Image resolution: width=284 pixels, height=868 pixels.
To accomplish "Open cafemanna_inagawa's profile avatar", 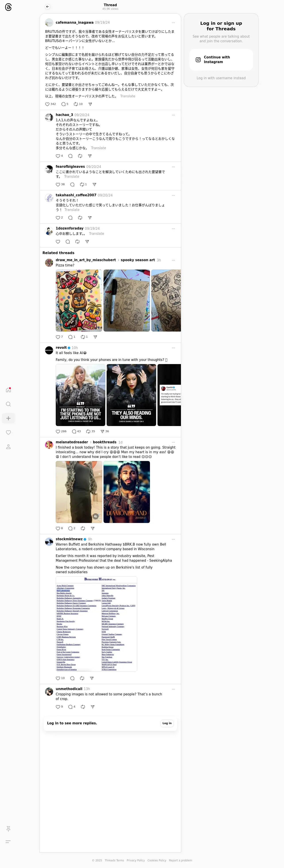I will [x=49, y=23].
